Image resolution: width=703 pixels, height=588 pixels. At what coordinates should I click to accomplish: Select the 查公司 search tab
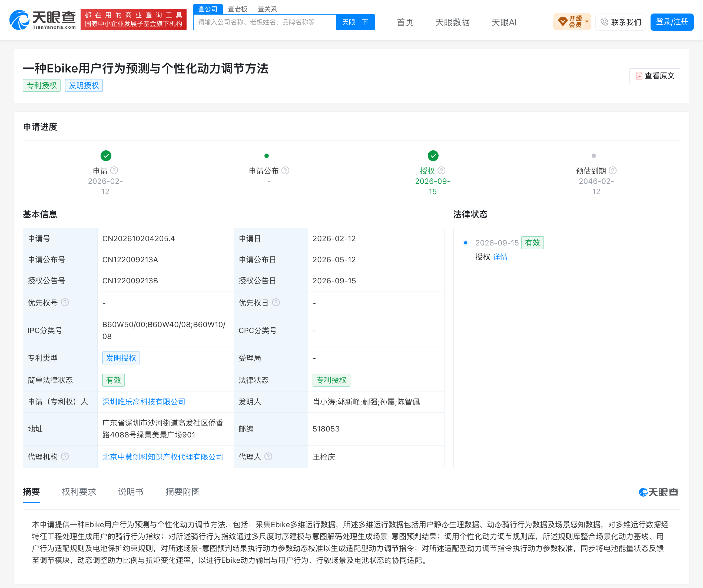[x=208, y=9]
